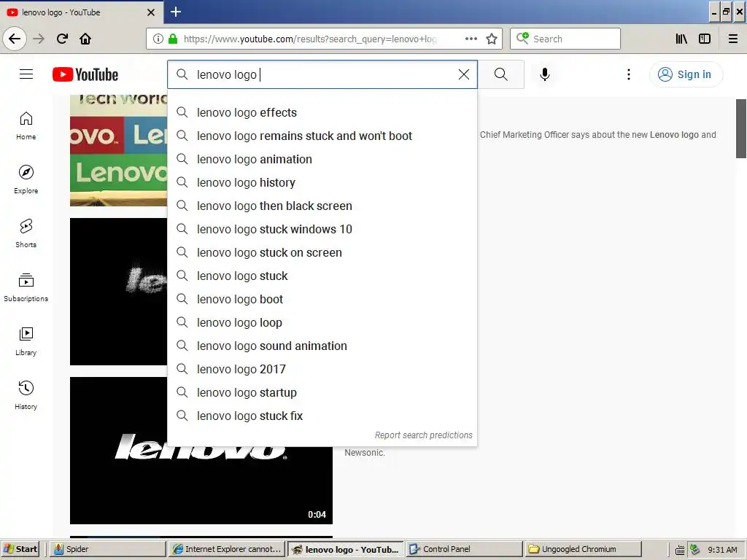Click the browser Forward arrow button
The width and height of the screenshot is (747, 560).
click(39, 39)
